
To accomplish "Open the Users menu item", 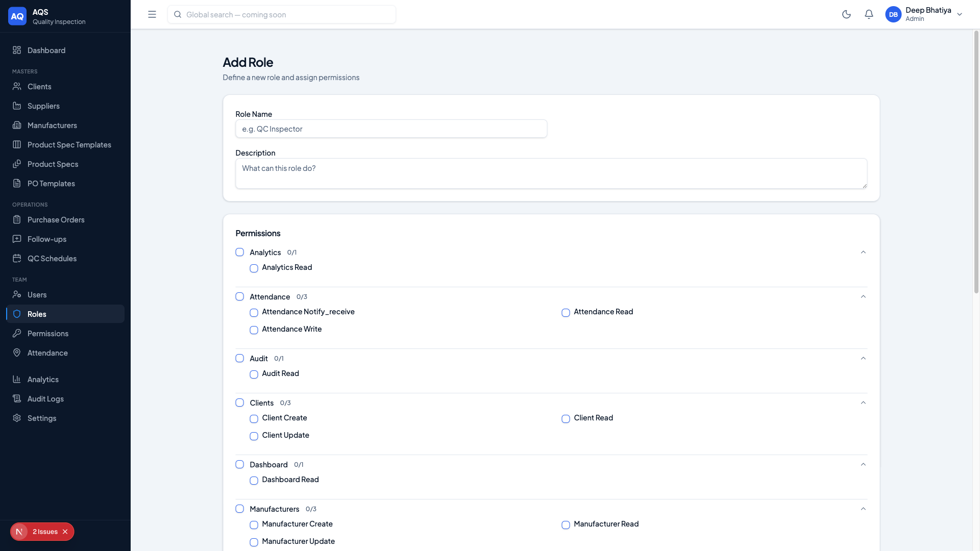I will [65, 294].
